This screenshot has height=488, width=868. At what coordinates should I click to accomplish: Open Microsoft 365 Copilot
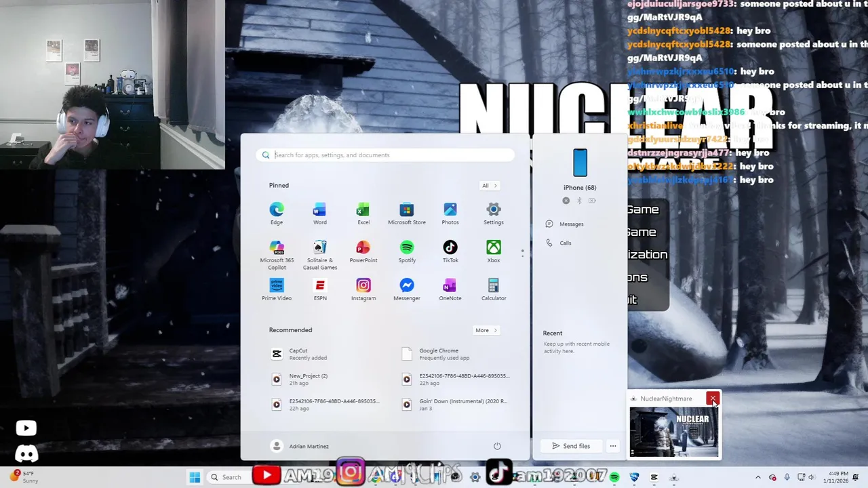[x=277, y=255]
